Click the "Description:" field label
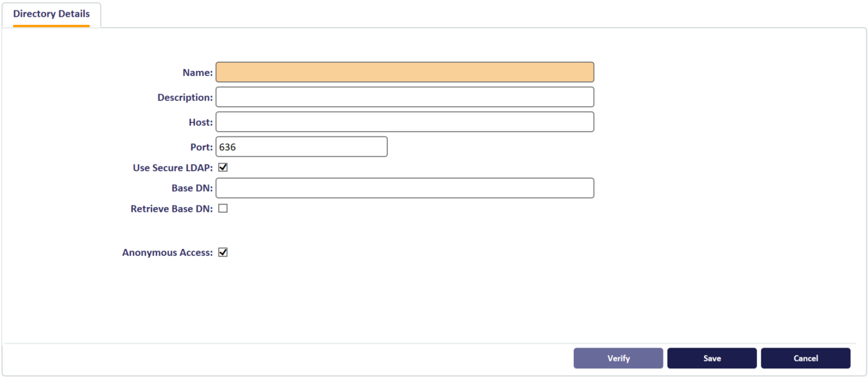 (x=185, y=97)
